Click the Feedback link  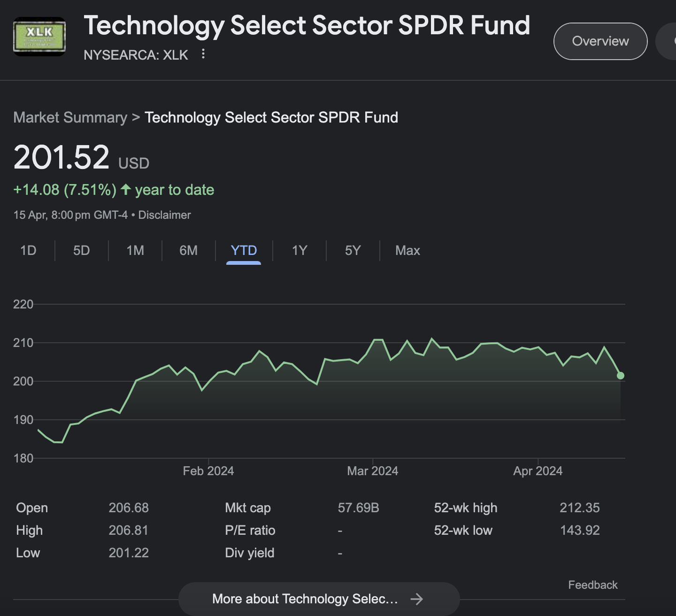593,585
